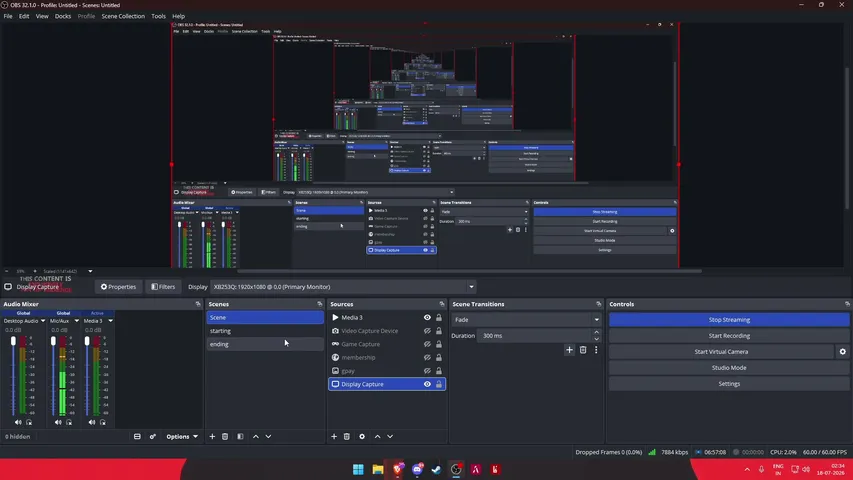This screenshot has width=853, height=480.
Task: Pop out the Controls dock
Action: point(847,304)
